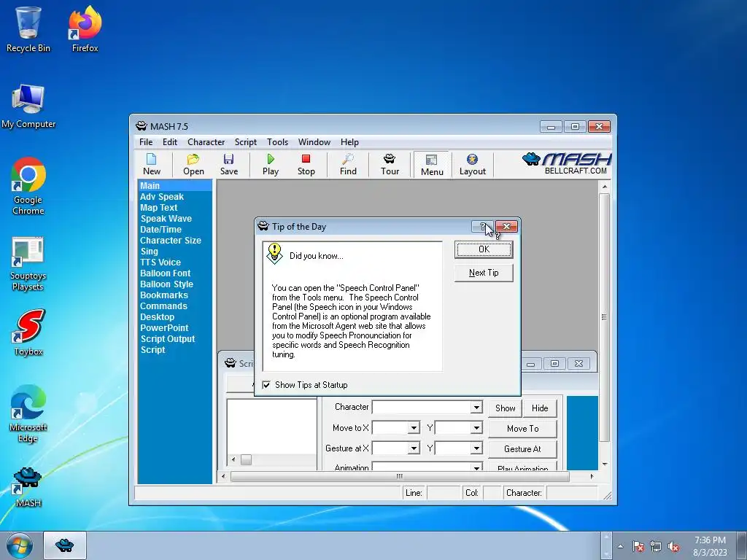Click the Action Center flag tray icon
Image resolution: width=747 pixels, height=560 pixels.
(x=638, y=546)
